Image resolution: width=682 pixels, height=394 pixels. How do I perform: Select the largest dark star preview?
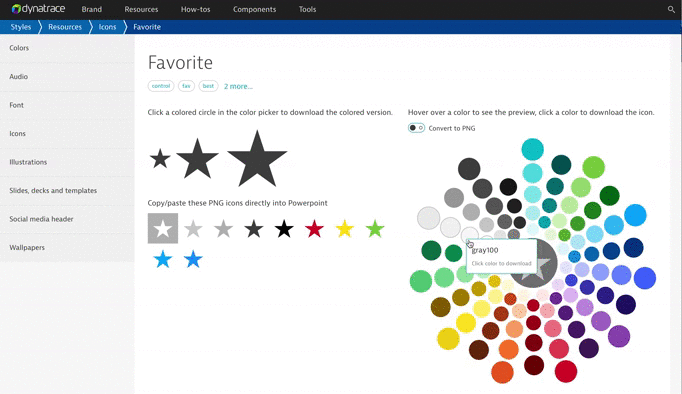coord(257,158)
